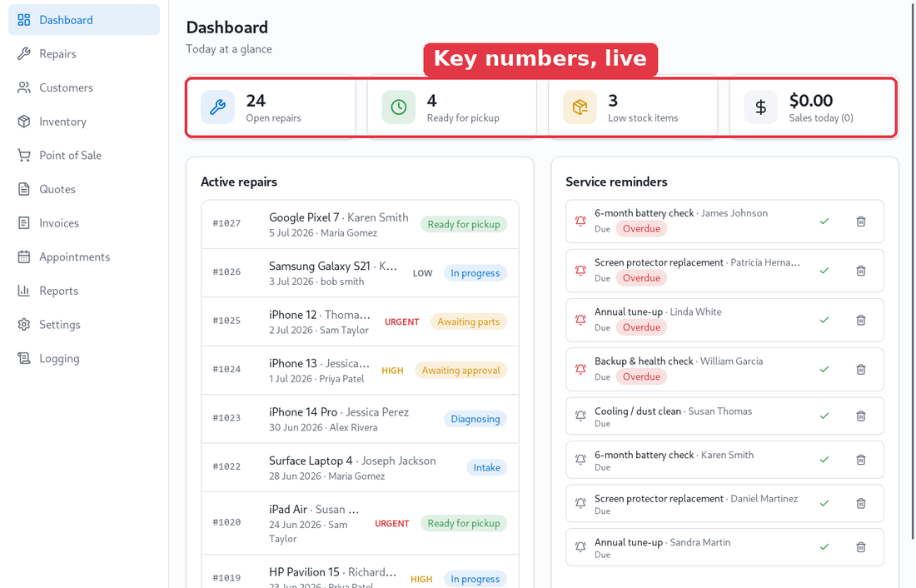This screenshot has width=916, height=588.
Task: Switch to the Quotes page
Action: click(84, 189)
